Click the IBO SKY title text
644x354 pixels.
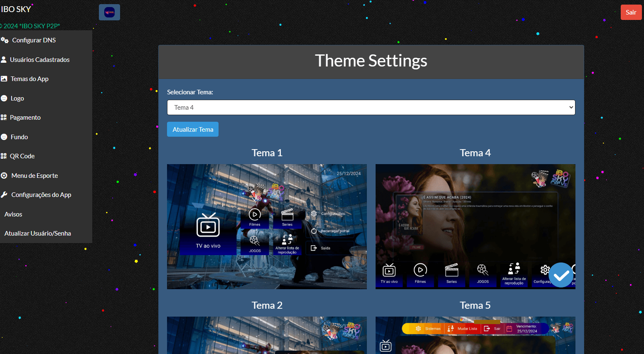point(16,9)
